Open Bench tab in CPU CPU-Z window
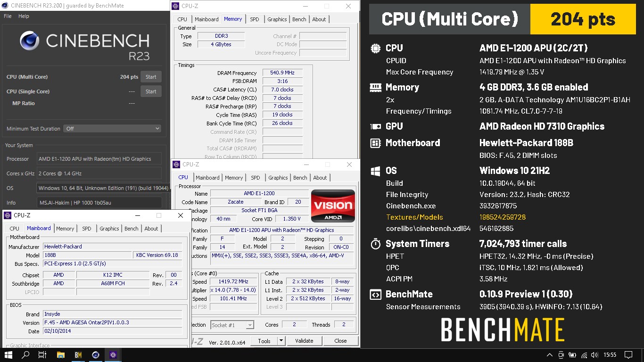644x362 pixels. coord(300,178)
